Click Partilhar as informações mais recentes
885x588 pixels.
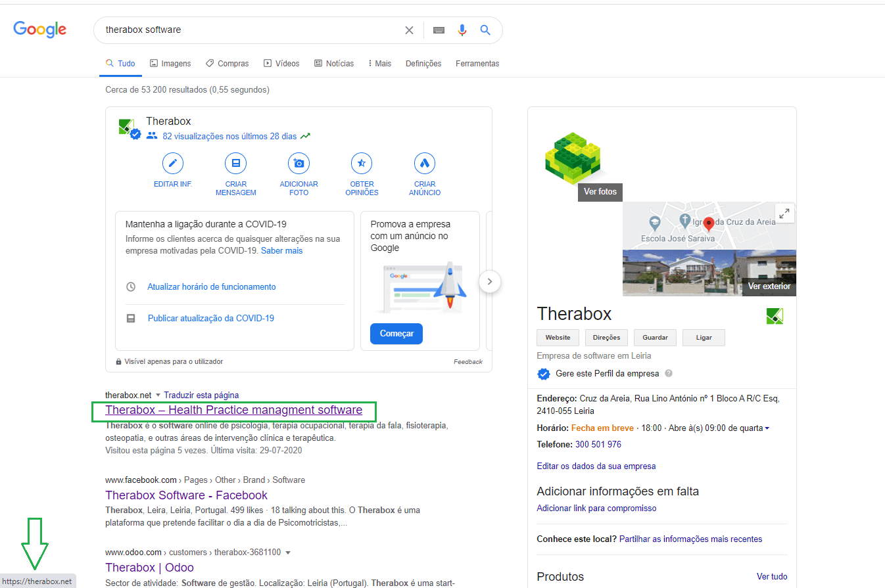coord(690,539)
